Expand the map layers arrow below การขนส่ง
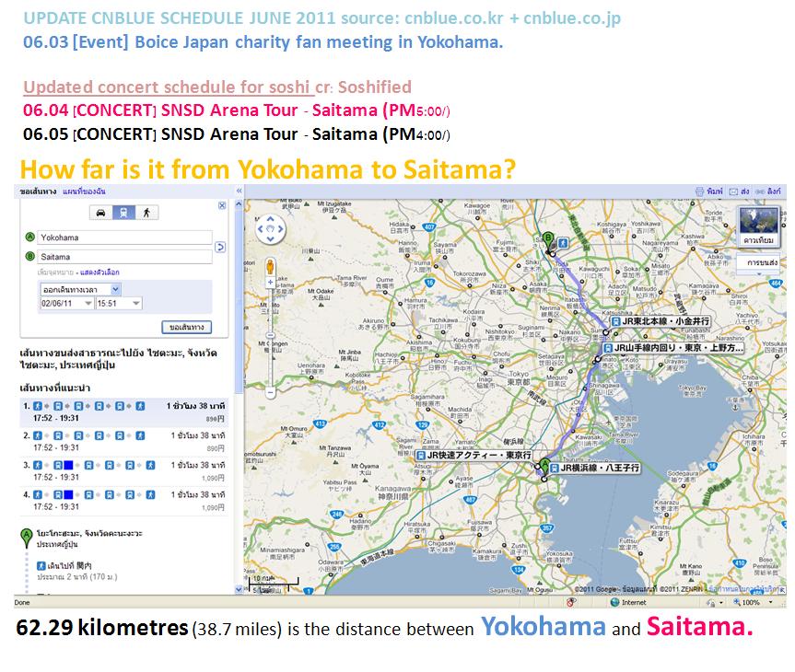 point(759,274)
